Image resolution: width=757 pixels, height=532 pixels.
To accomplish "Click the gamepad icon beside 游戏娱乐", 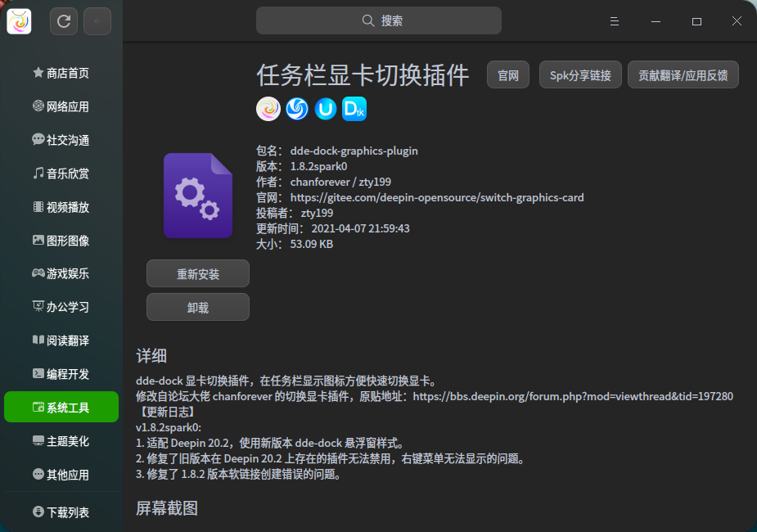I will 38,273.
